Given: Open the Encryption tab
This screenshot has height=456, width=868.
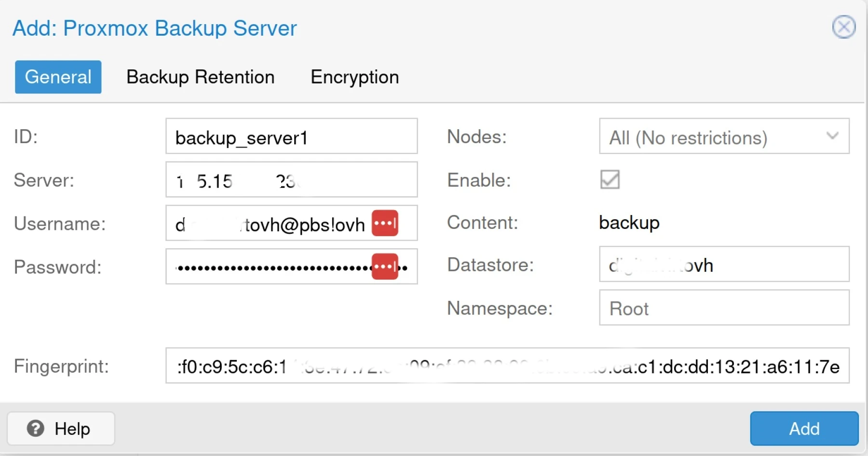Looking at the screenshot, I should coord(355,77).
